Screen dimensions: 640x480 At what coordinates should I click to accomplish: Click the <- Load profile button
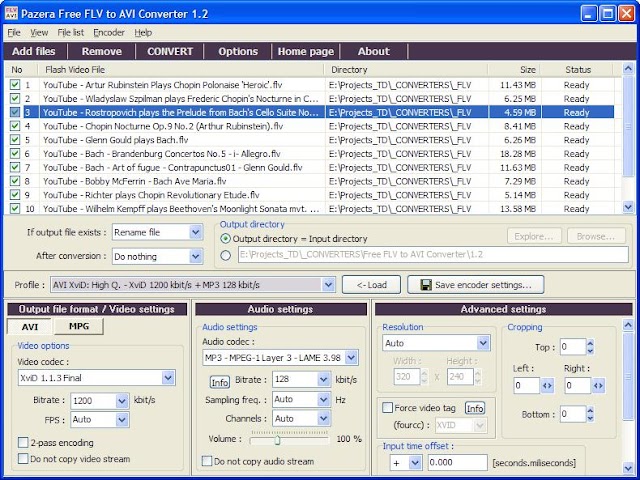click(371, 285)
